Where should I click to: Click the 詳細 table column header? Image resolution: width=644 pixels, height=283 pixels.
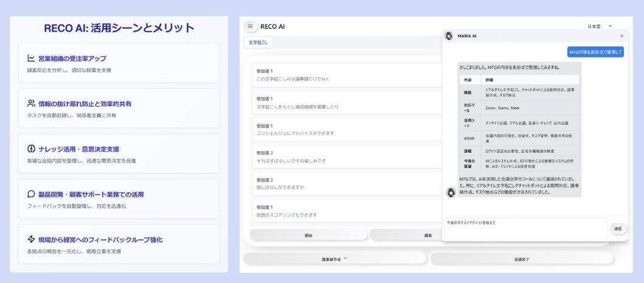[489, 80]
